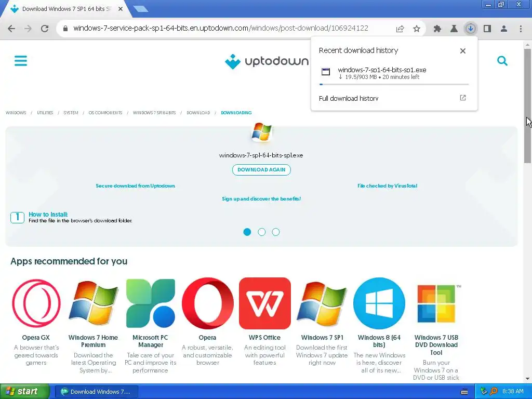This screenshot has width=532, height=399.
Task: Click the tray network safety icon
Action: pos(484,392)
